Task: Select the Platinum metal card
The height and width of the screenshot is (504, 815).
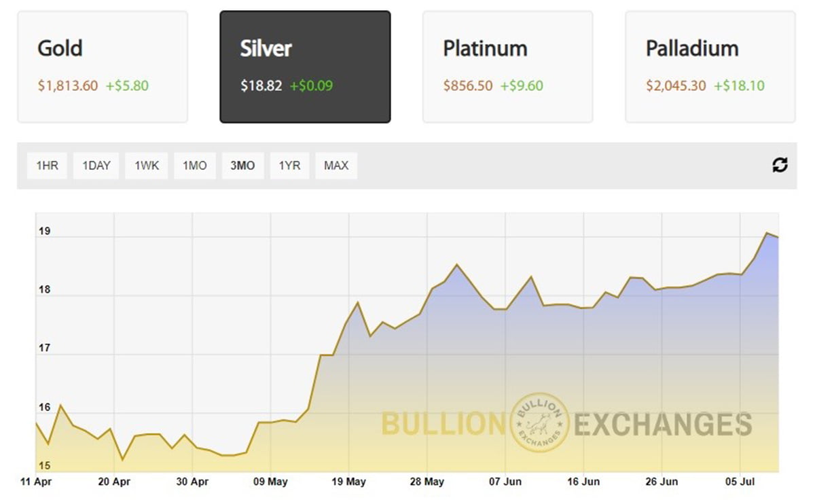Action: pos(507,65)
